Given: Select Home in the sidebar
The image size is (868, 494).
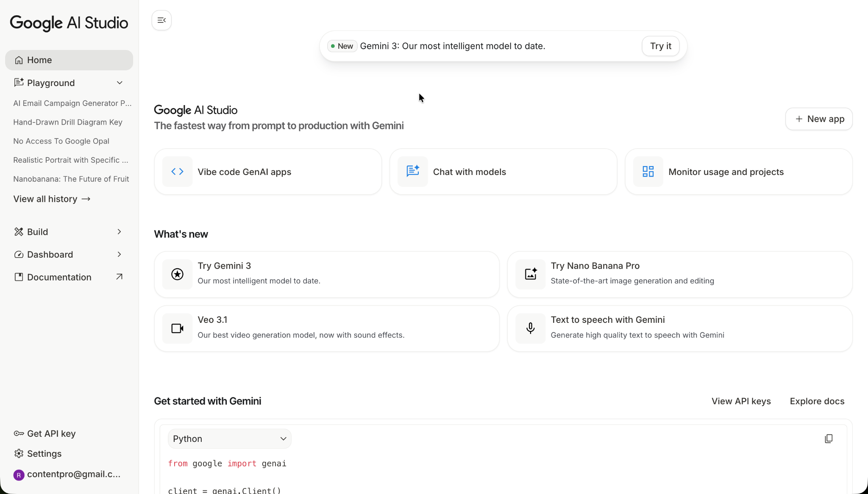Looking at the screenshot, I should [x=39, y=60].
